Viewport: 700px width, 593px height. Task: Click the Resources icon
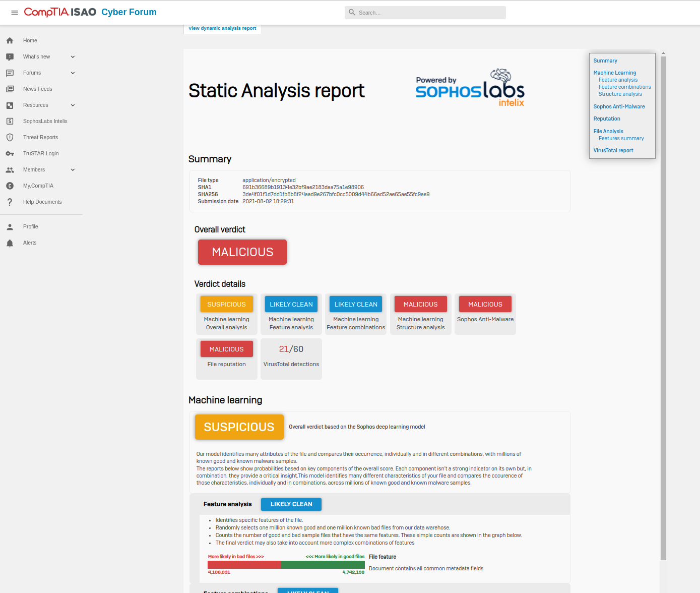point(10,105)
